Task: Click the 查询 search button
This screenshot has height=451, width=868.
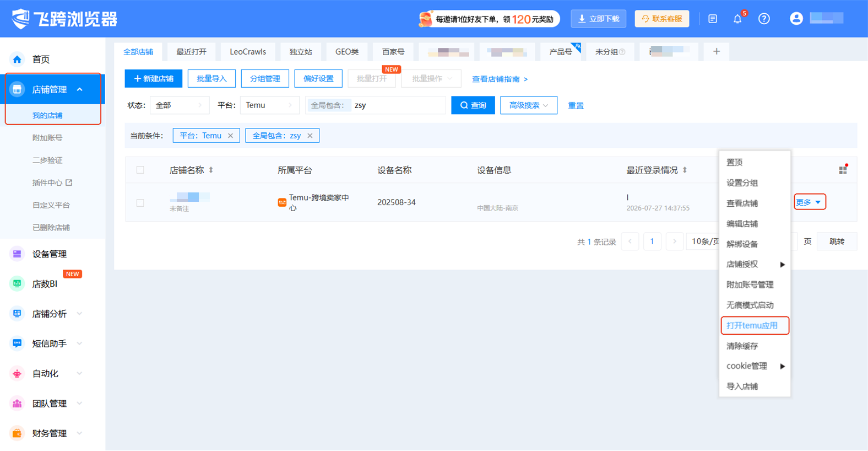Action: 473,105
